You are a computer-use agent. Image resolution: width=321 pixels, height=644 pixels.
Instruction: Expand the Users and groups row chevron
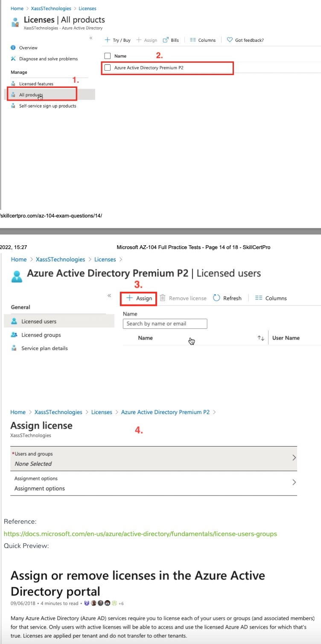[294, 458]
